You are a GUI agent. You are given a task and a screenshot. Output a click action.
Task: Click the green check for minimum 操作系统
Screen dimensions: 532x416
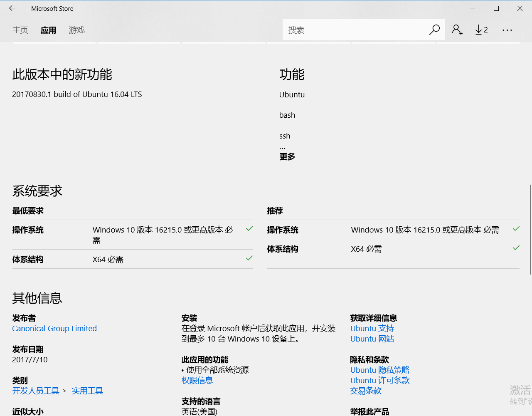[x=249, y=229]
